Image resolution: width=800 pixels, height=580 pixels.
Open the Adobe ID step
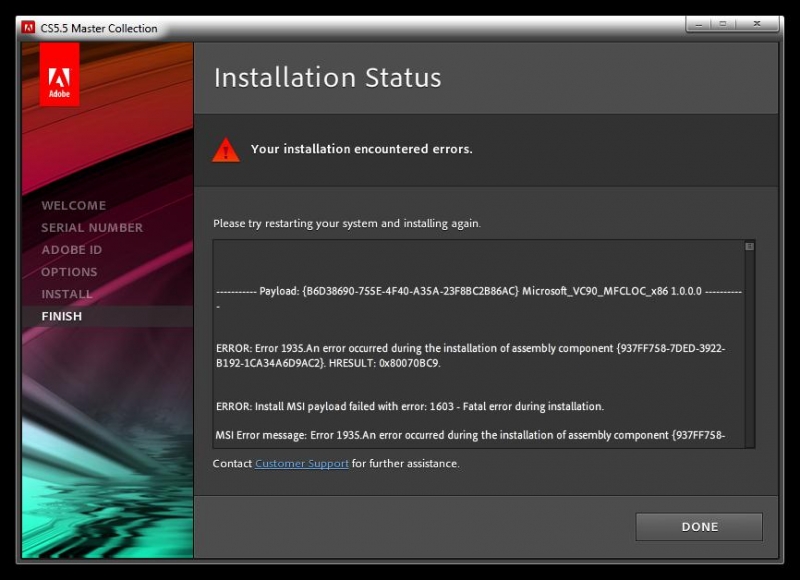pos(71,249)
